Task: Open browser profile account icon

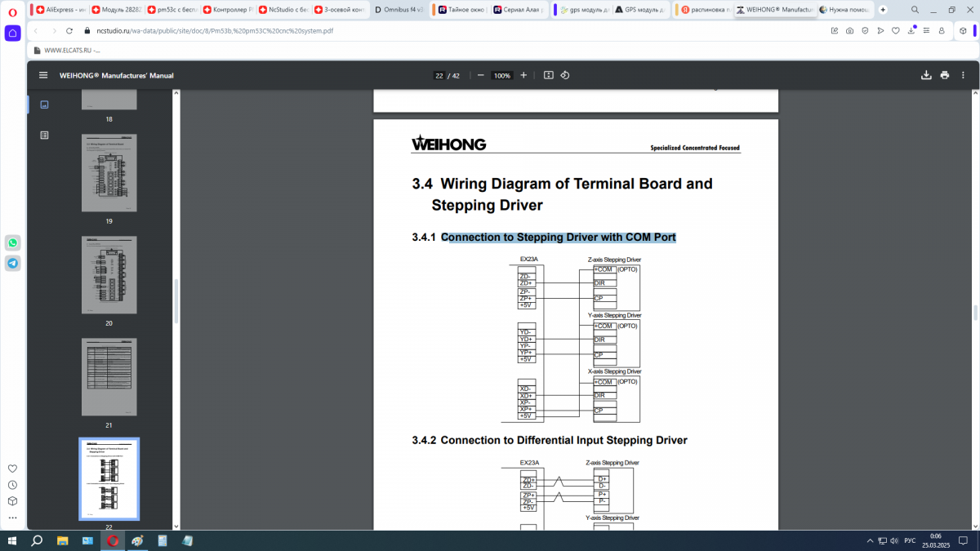Action: 942,30
